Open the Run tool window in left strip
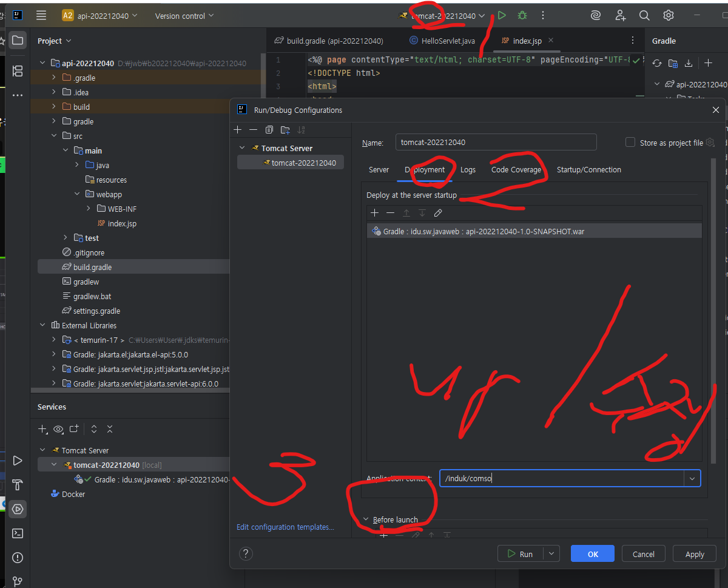This screenshot has width=728, height=588. click(x=18, y=461)
